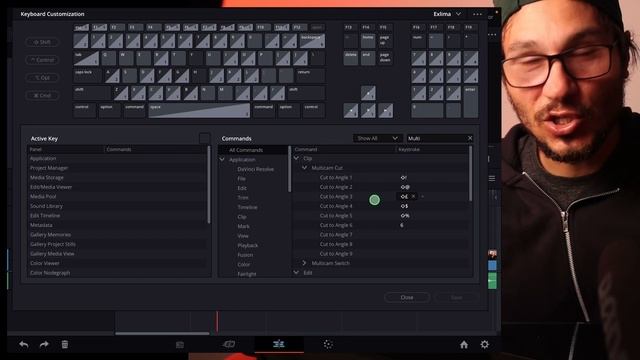Click the return key on the virtual keyboard

(311, 76)
